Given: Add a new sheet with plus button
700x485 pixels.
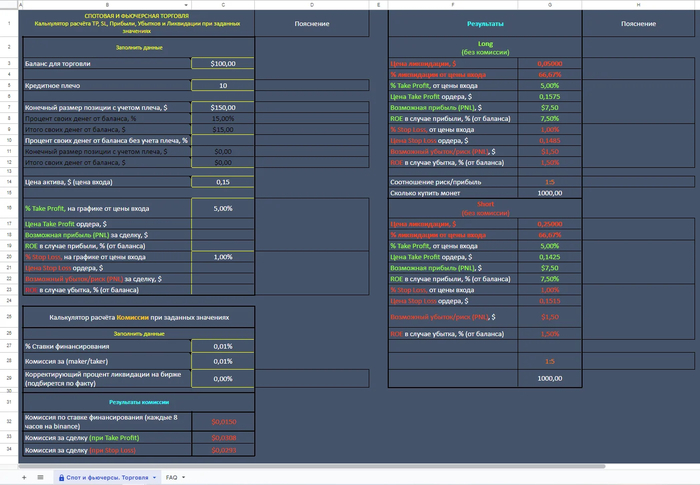Looking at the screenshot, I should [x=22, y=477].
